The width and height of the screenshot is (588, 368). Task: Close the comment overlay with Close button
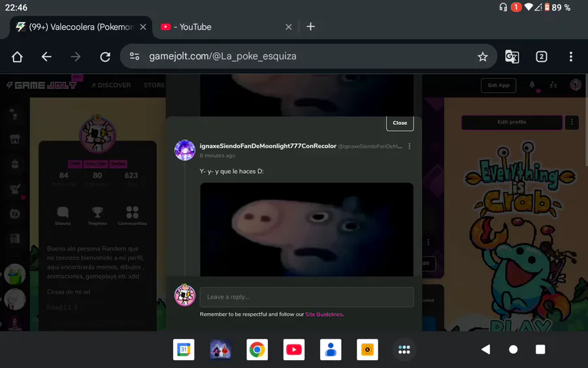pos(400,123)
